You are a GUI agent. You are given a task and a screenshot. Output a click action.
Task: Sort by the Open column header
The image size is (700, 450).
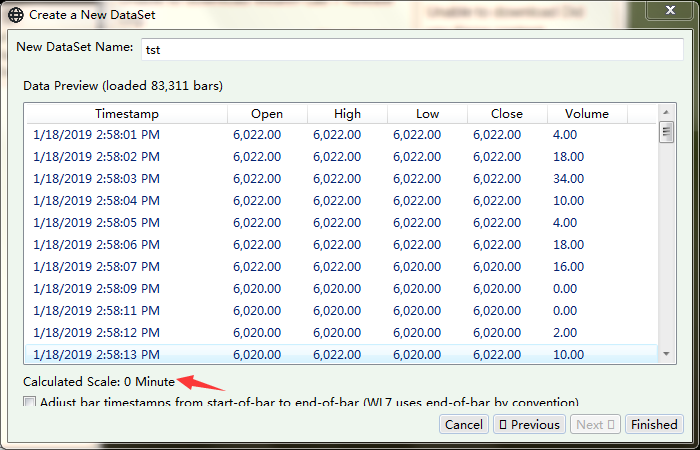point(267,113)
